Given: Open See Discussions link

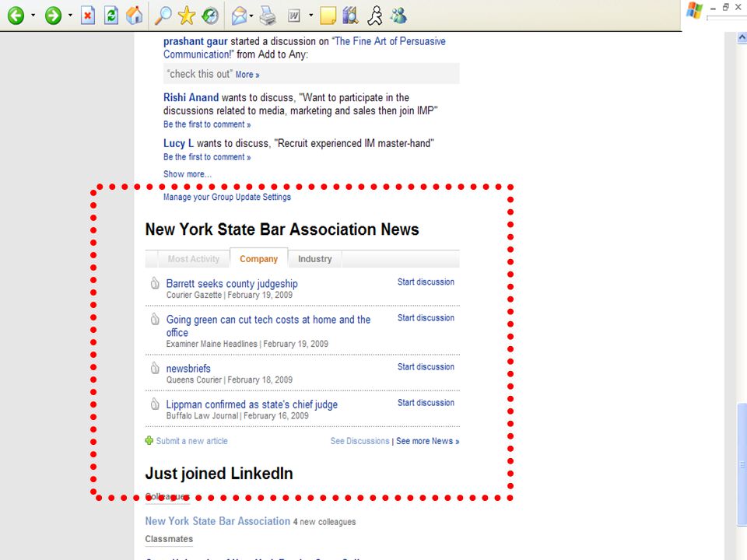Looking at the screenshot, I should click(x=359, y=441).
